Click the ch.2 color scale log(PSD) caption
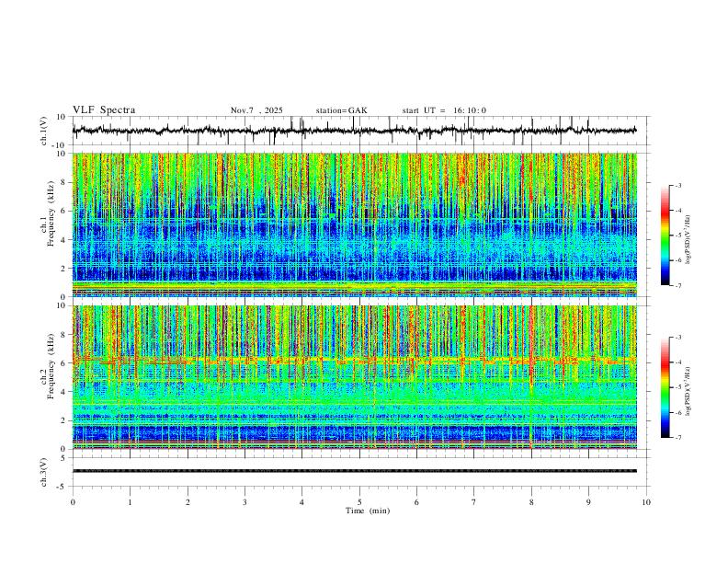Image resolution: width=728 pixels, height=563 pixels. click(688, 391)
